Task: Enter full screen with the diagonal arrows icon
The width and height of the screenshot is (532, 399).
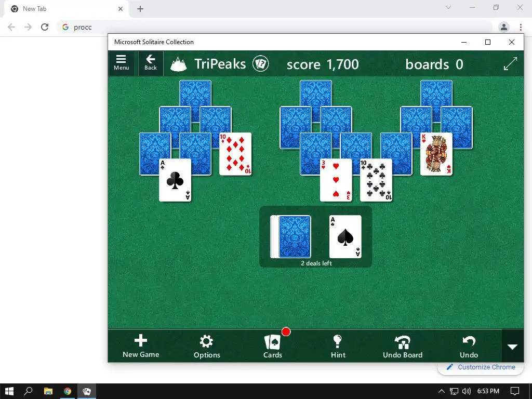Action: (x=510, y=63)
